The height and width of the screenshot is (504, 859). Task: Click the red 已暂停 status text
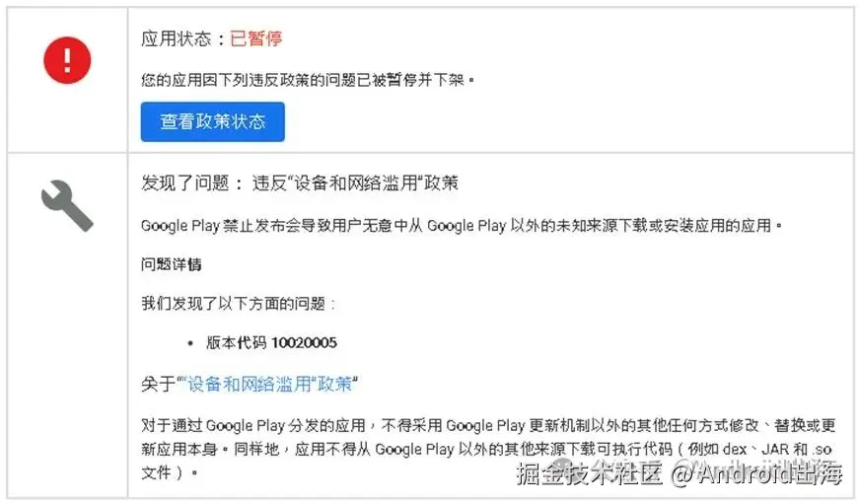[255, 38]
